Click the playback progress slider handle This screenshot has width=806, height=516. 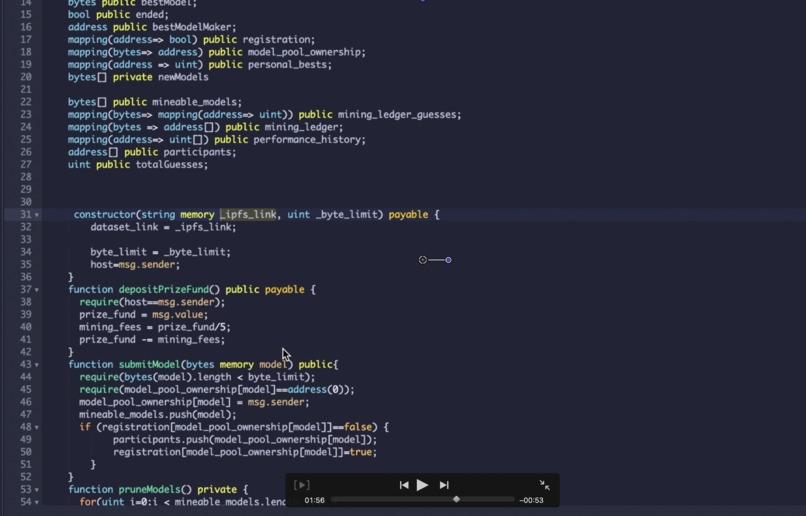click(456, 499)
